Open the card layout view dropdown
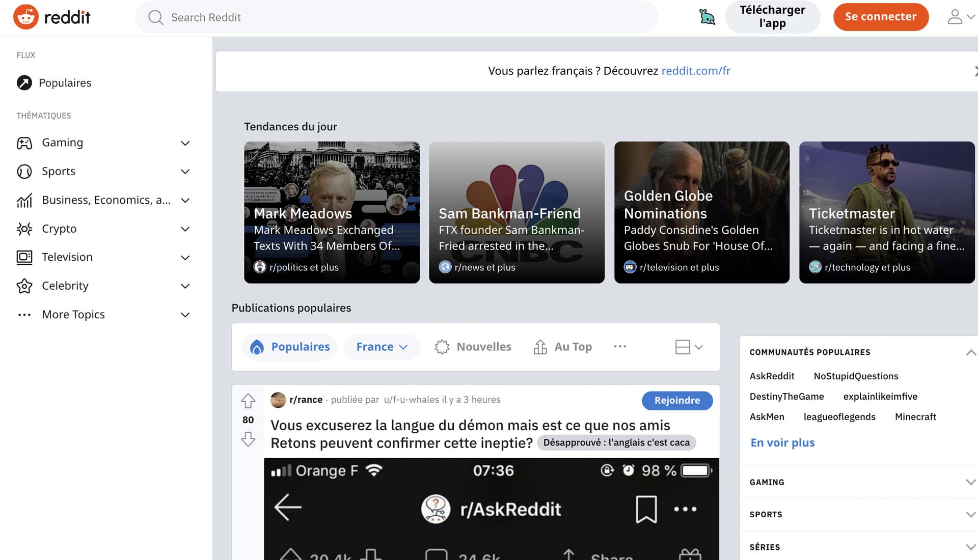This screenshot has width=978, height=560. pyautogui.click(x=689, y=347)
